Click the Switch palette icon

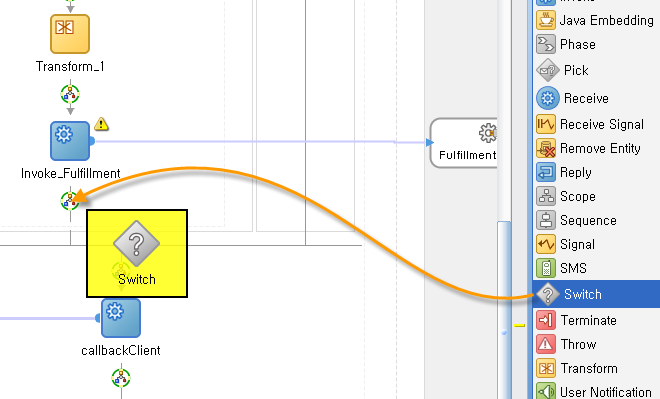[x=548, y=294]
